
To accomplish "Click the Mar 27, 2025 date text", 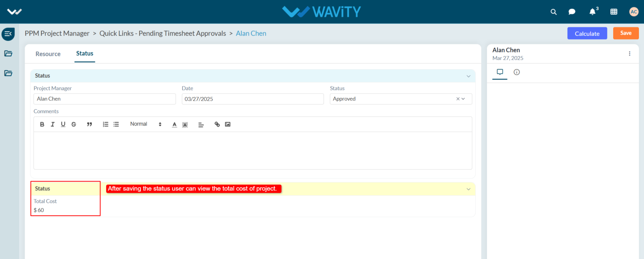I will pos(508,58).
